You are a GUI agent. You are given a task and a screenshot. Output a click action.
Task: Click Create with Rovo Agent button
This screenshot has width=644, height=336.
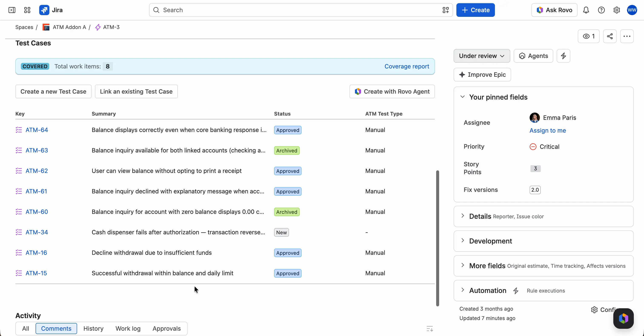pyautogui.click(x=392, y=91)
